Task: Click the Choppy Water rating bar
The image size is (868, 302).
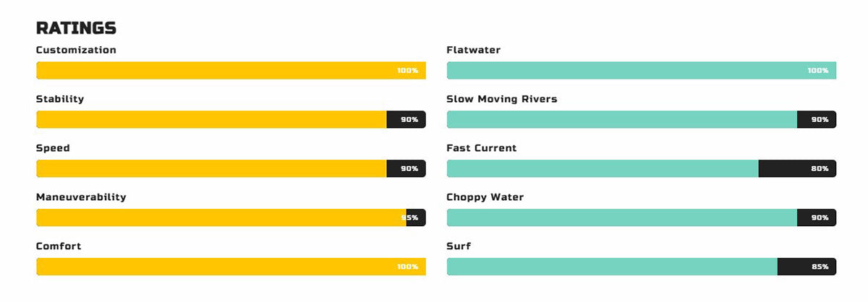Action: coord(642,217)
